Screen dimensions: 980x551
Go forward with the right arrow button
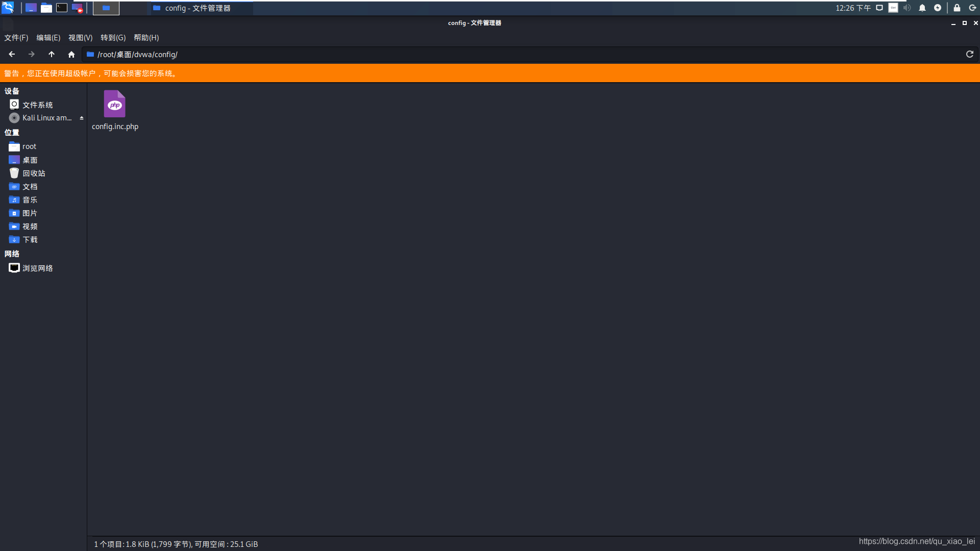pos(32,54)
